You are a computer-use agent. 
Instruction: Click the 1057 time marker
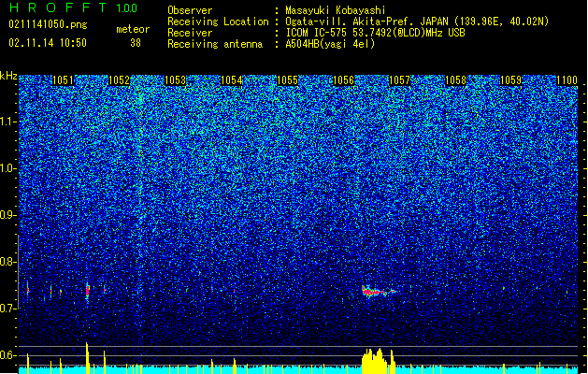point(399,80)
